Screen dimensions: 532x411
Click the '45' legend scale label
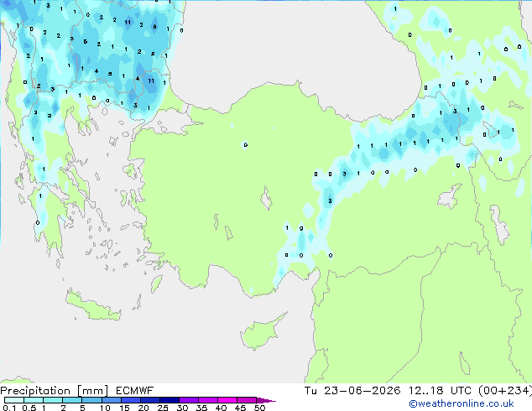241,408
